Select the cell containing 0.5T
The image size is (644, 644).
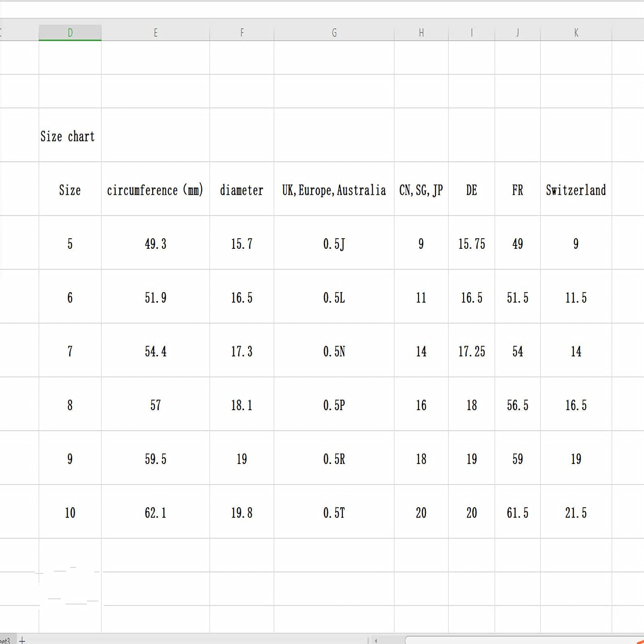(334, 512)
